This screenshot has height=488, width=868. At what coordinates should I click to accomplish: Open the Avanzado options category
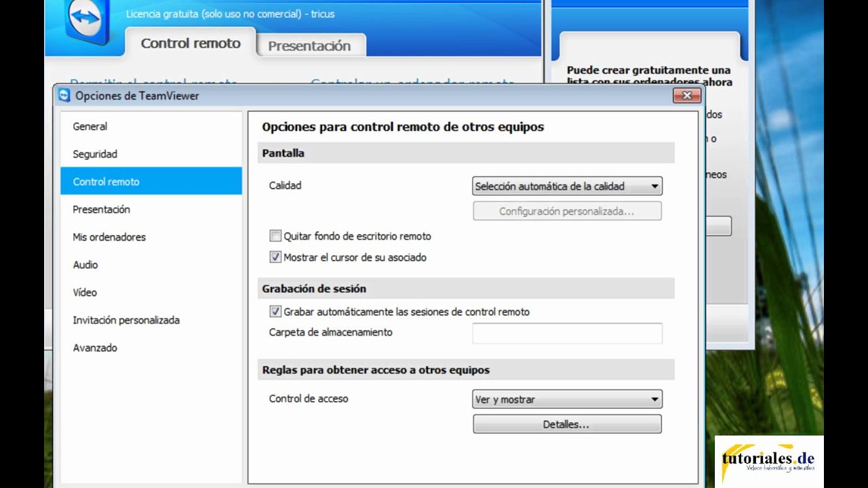[151, 348]
